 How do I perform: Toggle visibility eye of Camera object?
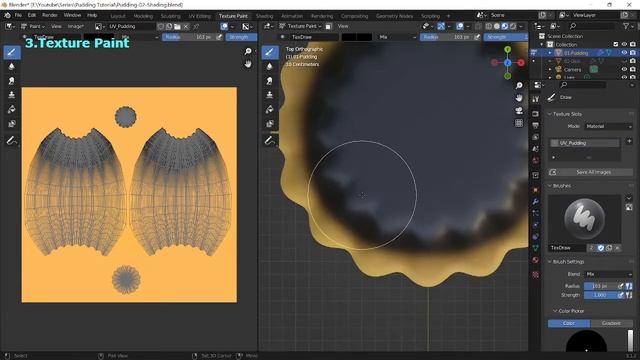point(624,69)
